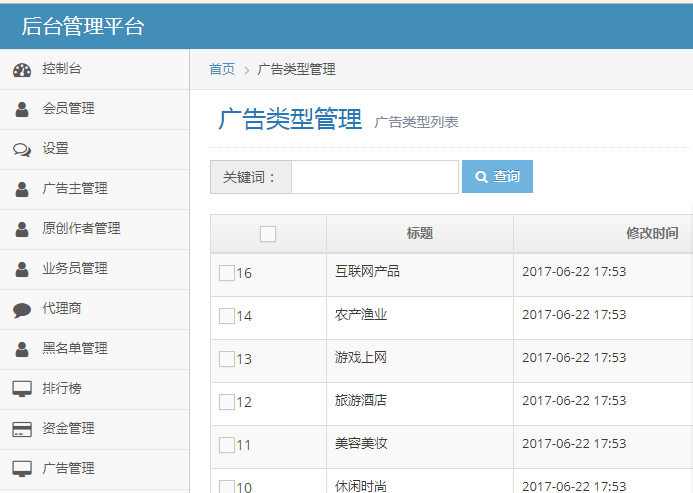Click the dashboard gauge icon beside 控制台
693x493 pixels.
(22, 70)
